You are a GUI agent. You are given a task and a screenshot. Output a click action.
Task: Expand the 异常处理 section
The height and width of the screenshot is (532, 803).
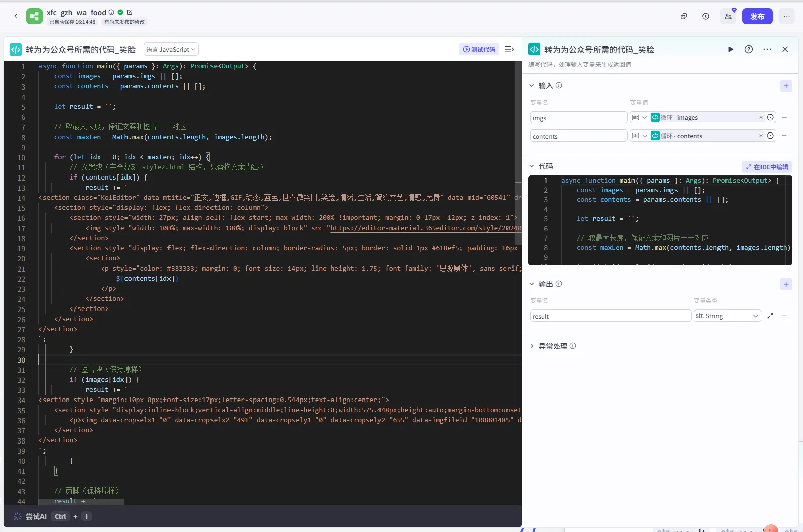[x=532, y=346]
